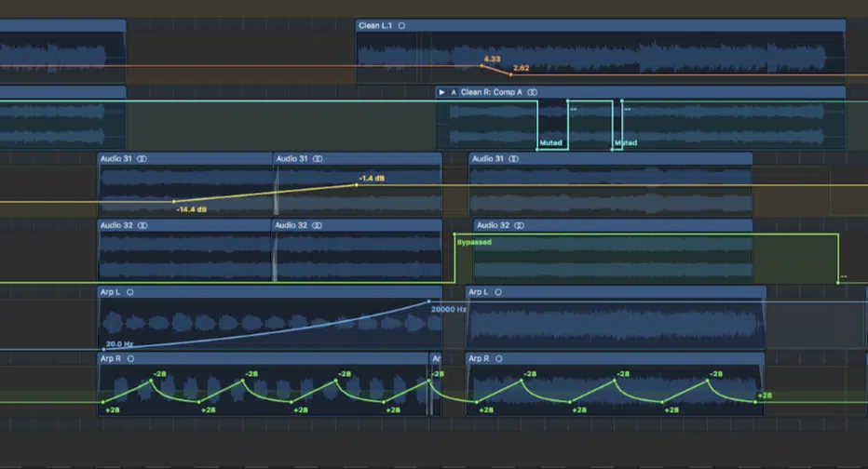Select the leftmost Audio 32 region name
868x469 pixels.
(x=116, y=225)
